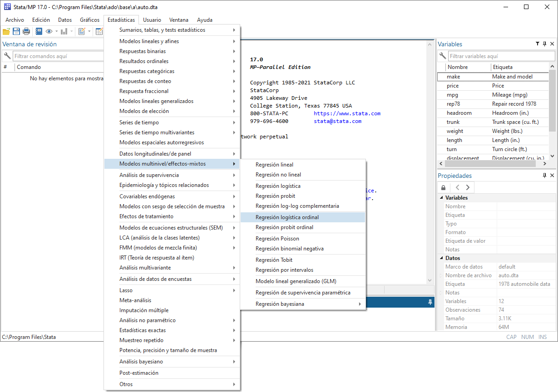Viewport: 558px width, 392px height.
Task: Open the Ventana menu
Action: click(x=179, y=20)
